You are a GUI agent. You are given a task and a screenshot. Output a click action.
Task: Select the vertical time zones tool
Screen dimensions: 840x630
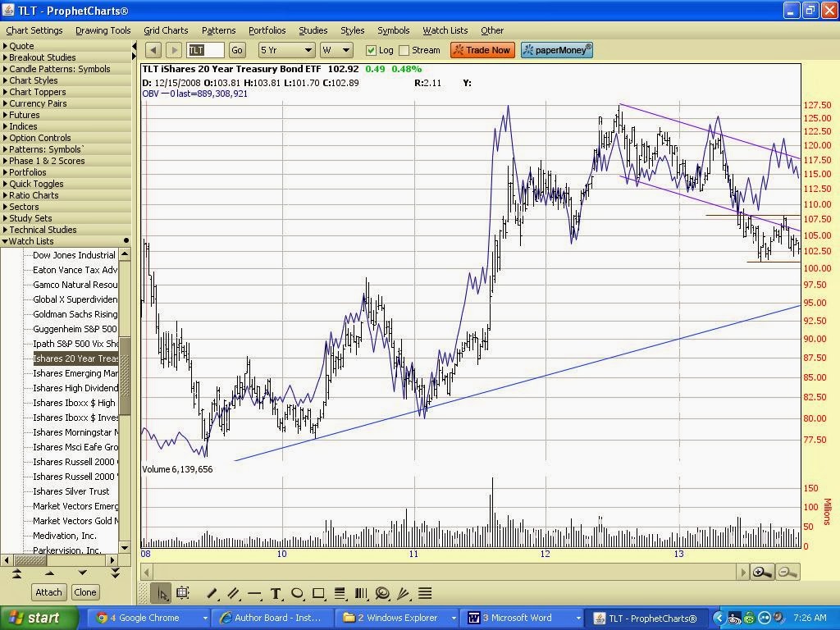pos(361,593)
